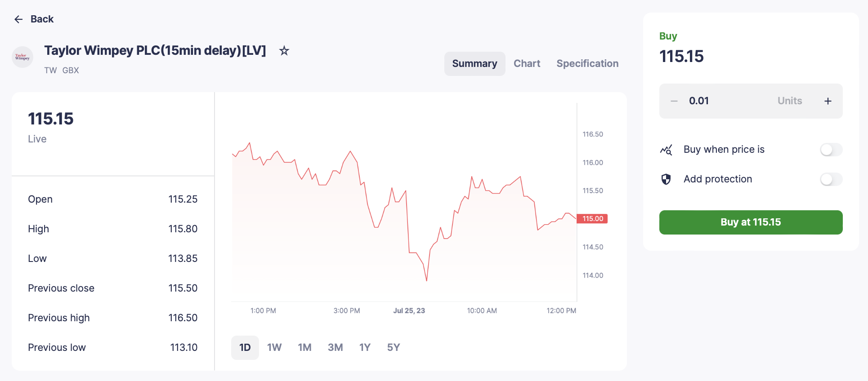Select the Summary tab
The image size is (868, 381).
pos(475,64)
